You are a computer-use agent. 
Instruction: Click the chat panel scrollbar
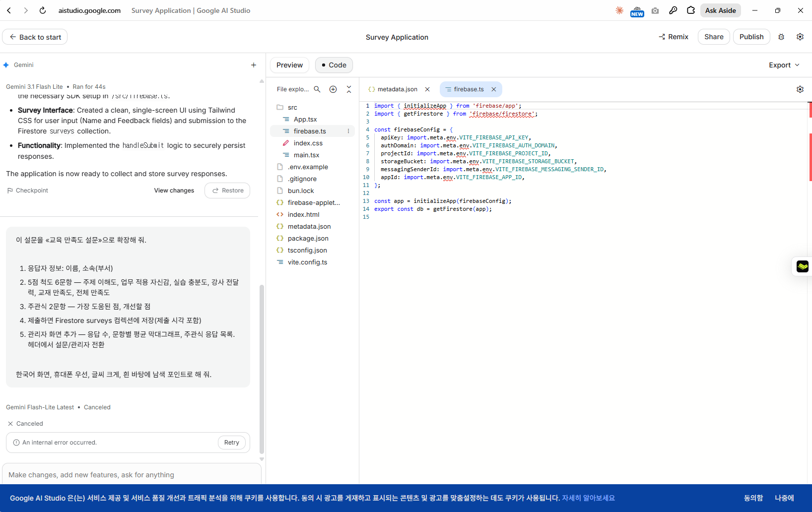(262, 370)
